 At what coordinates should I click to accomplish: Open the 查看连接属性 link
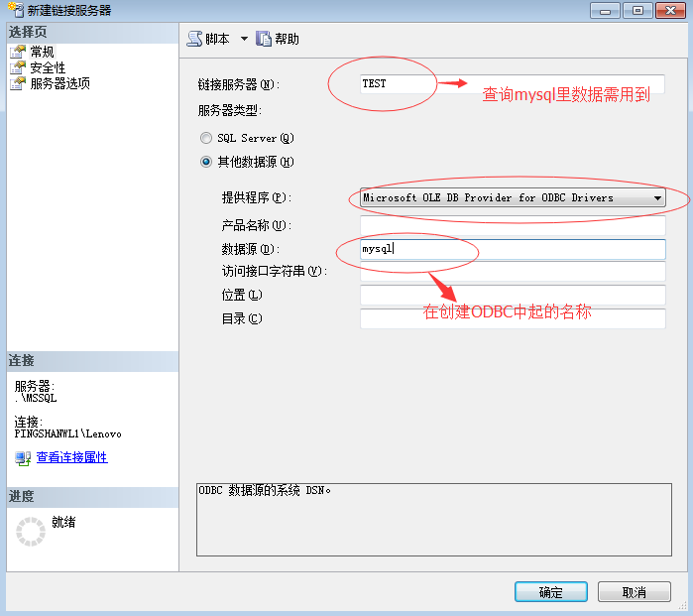click(72, 457)
